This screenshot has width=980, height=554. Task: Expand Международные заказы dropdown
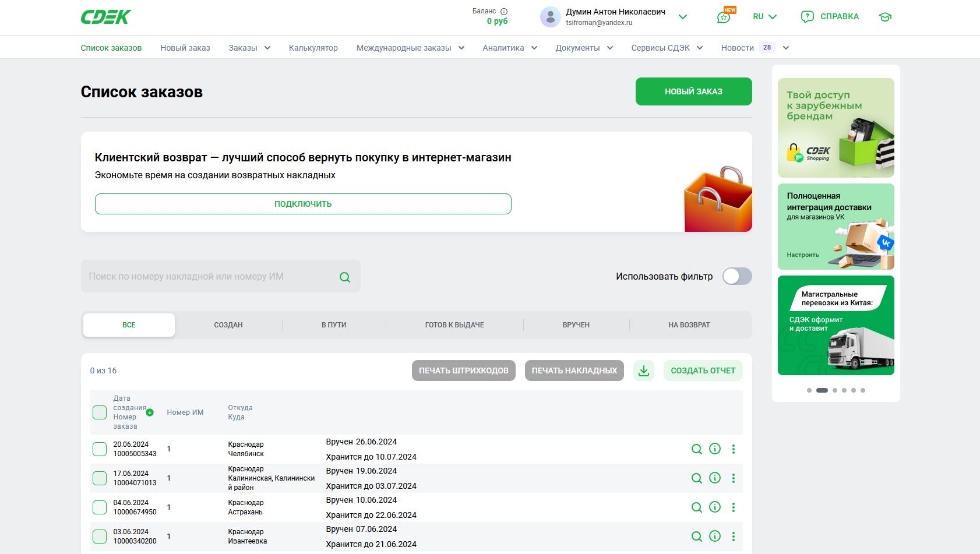[x=410, y=48]
